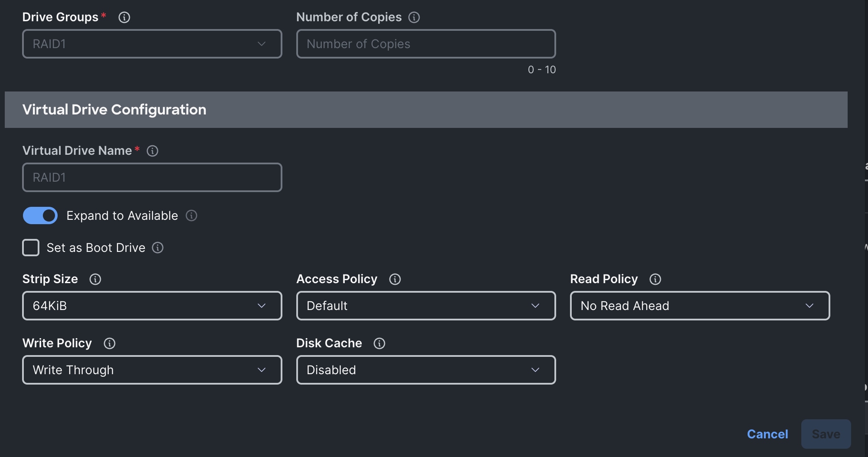The width and height of the screenshot is (868, 457).
Task: Open the Write Policy dropdown
Action: coord(152,370)
